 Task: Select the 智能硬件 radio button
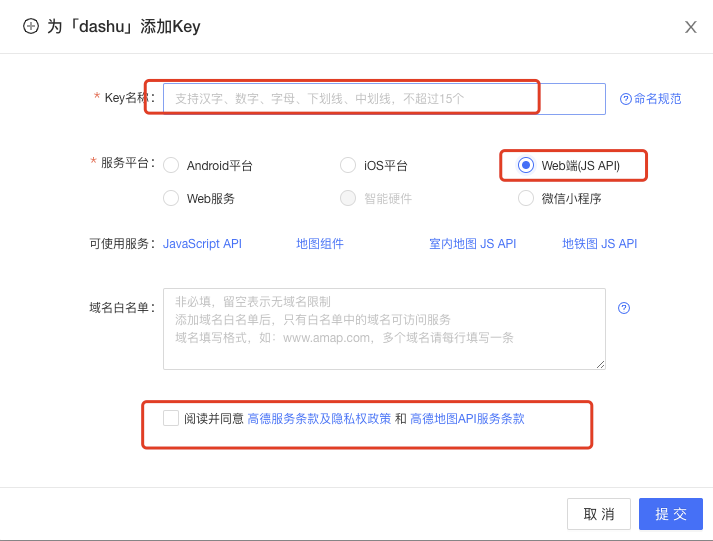coord(348,198)
